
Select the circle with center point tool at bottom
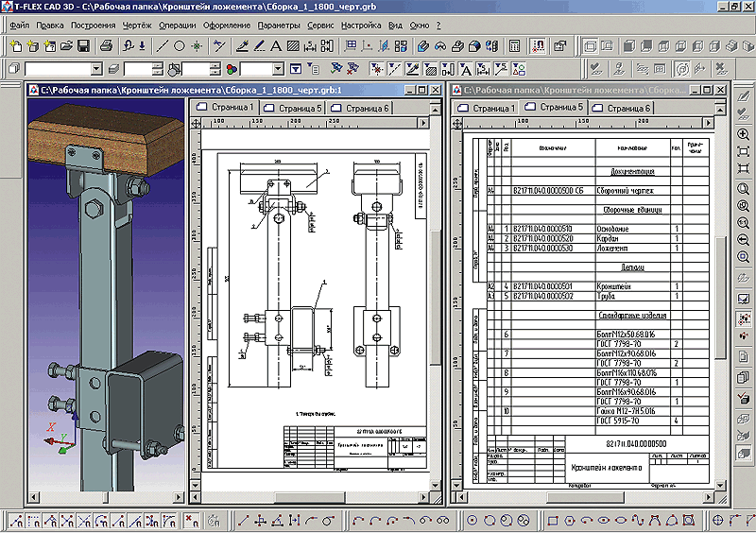click(x=472, y=521)
